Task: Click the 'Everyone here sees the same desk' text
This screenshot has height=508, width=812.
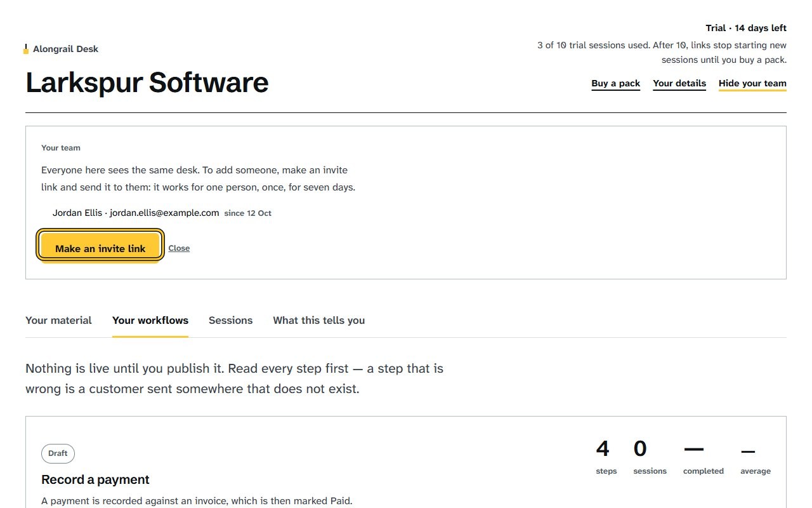Action: (x=198, y=179)
